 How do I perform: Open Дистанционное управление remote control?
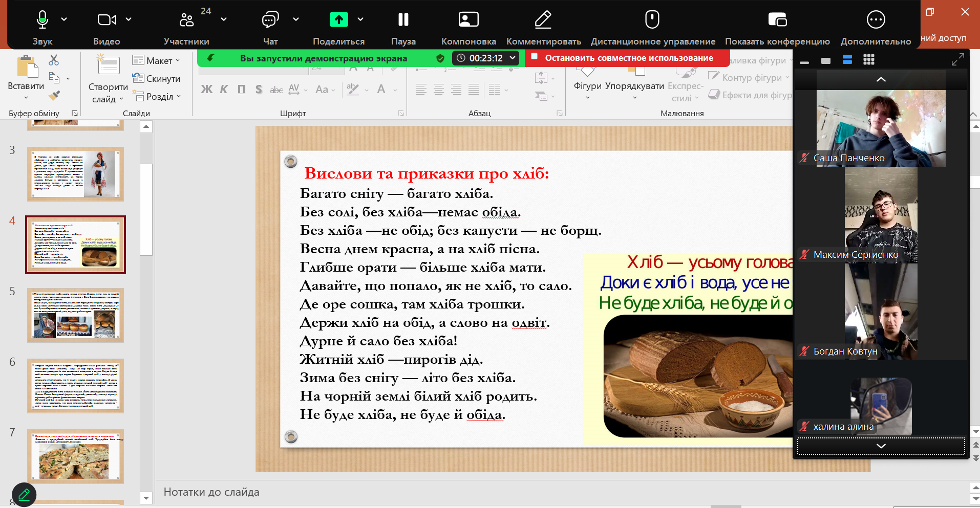(652, 20)
